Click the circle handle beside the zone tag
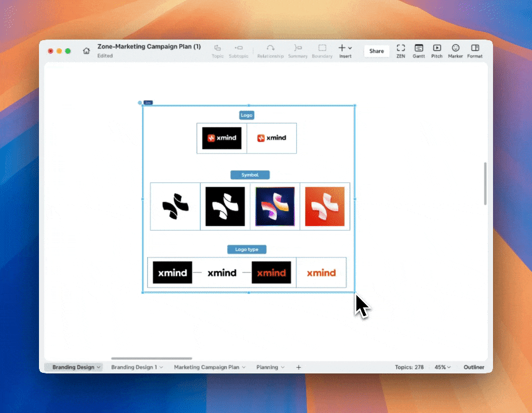The width and height of the screenshot is (532, 413). [x=140, y=103]
